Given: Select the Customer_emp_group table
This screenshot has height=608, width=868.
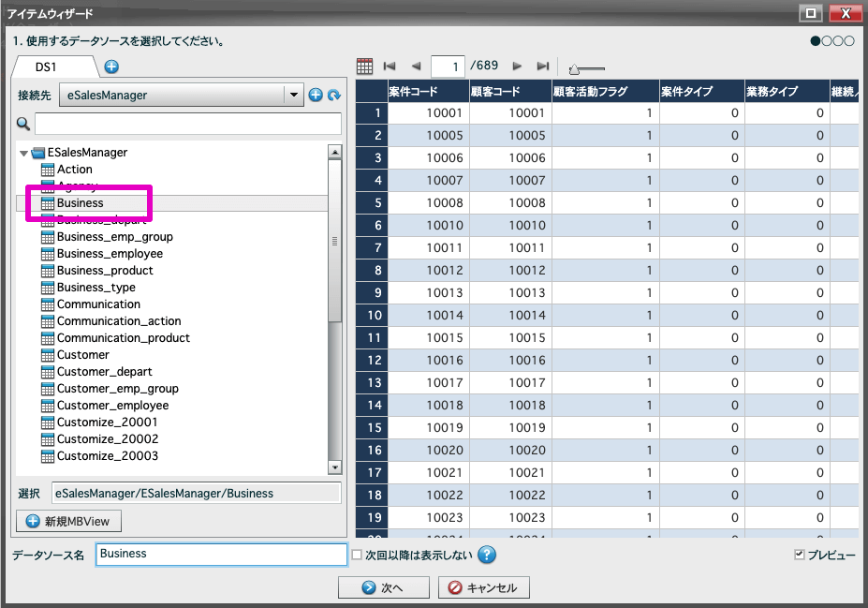Looking at the screenshot, I should [117, 389].
